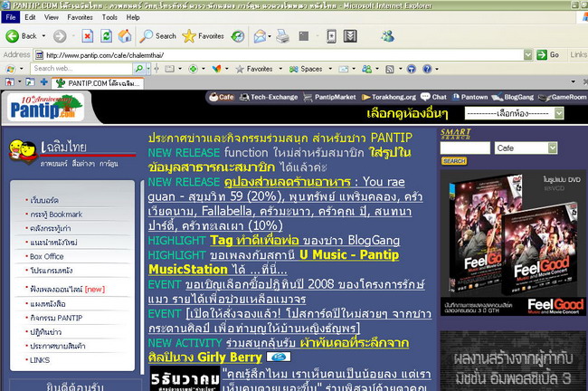Click in the address bar URL field
This screenshot has width=588, height=391.
click(279, 55)
